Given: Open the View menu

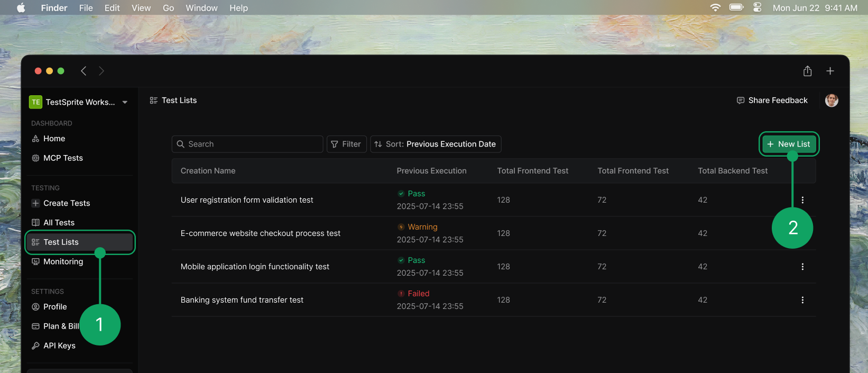Looking at the screenshot, I should (x=141, y=8).
